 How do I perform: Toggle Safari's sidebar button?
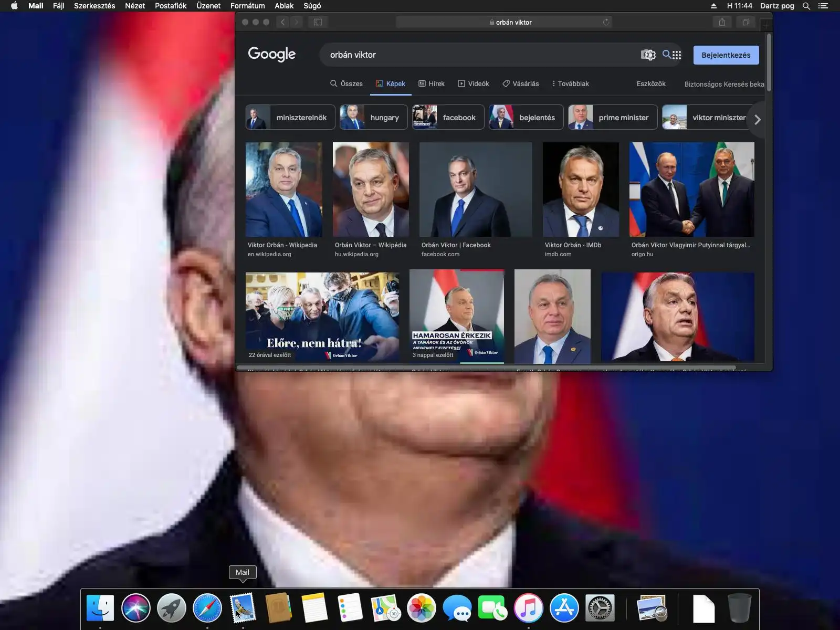pyautogui.click(x=318, y=22)
